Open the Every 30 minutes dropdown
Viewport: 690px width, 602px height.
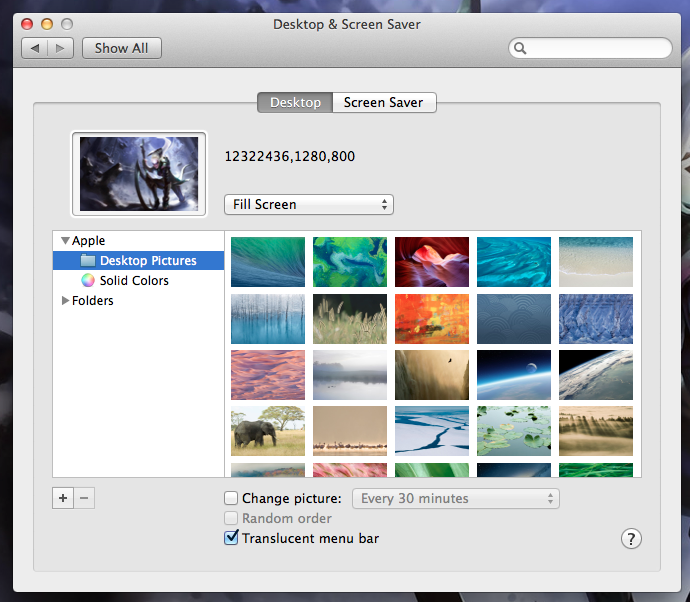coord(456,499)
